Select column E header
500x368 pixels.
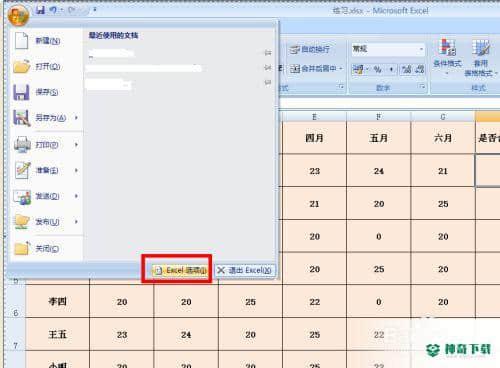point(314,117)
